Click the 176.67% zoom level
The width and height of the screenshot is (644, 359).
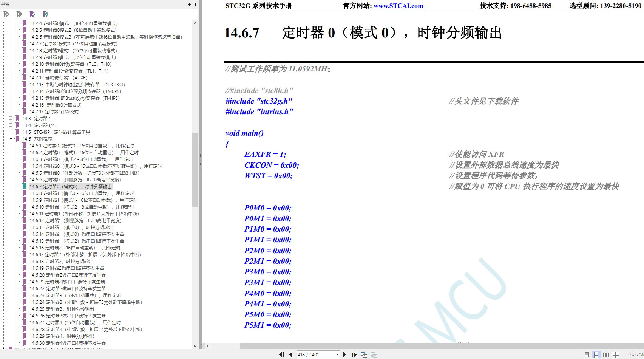click(x=635, y=354)
